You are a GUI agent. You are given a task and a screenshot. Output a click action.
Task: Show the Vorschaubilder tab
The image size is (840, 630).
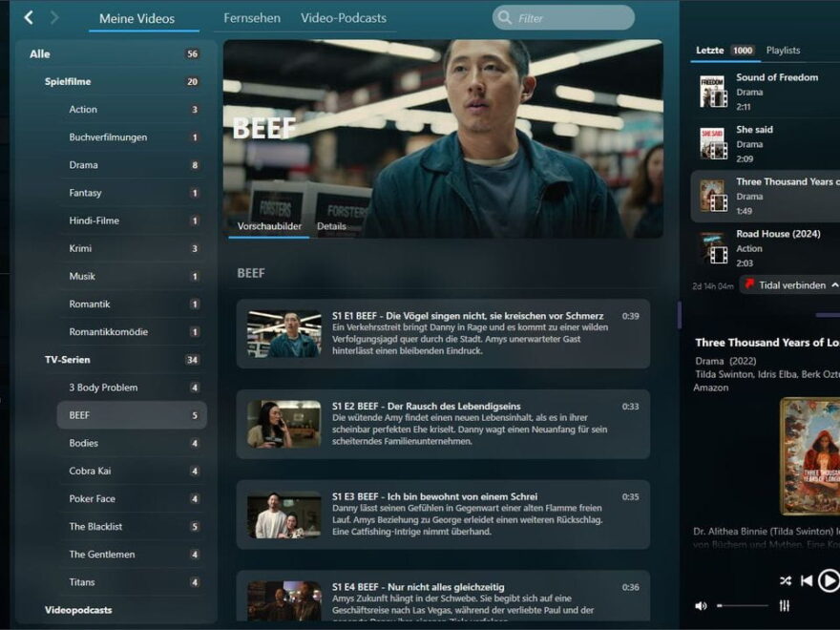tap(269, 226)
